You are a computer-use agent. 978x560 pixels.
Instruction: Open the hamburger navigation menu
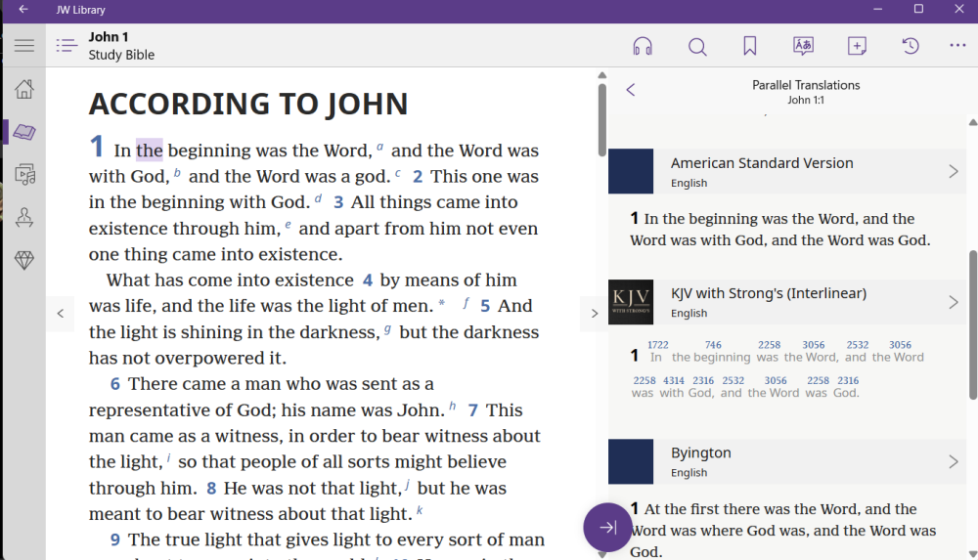(x=24, y=46)
